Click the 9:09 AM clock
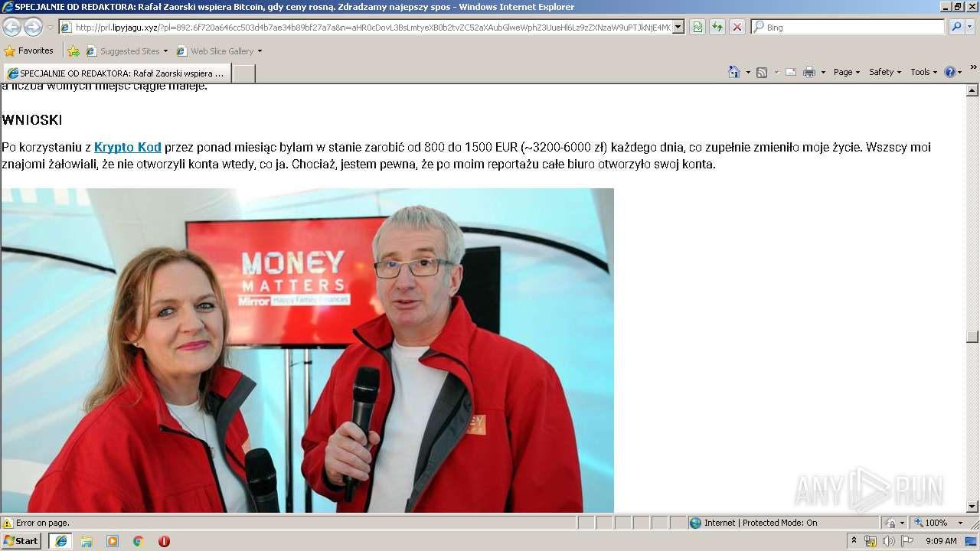This screenshot has height=551, width=980. (x=941, y=541)
